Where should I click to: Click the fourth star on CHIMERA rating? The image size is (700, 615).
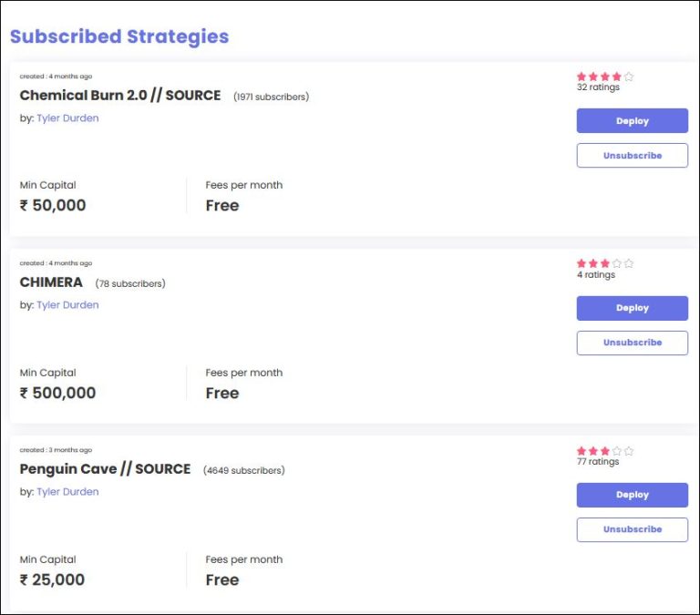click(617, 263)
